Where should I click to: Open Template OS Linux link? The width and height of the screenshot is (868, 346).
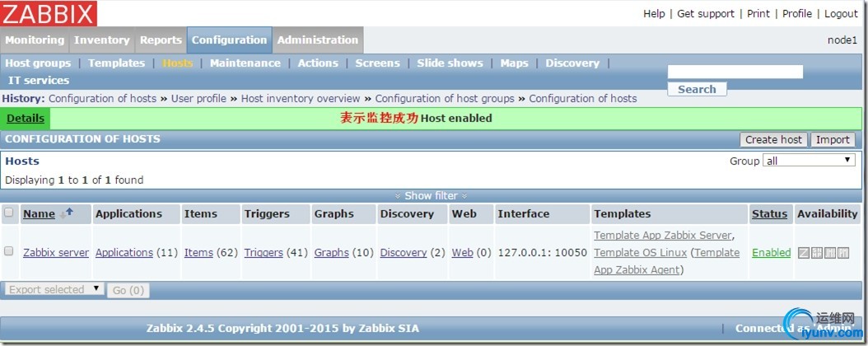(x=641, y=252)
